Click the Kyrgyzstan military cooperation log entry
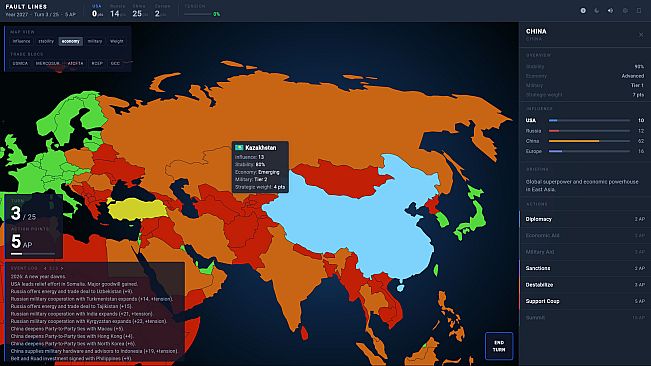This screenshot has width=651, height=366. click(89, 321)
